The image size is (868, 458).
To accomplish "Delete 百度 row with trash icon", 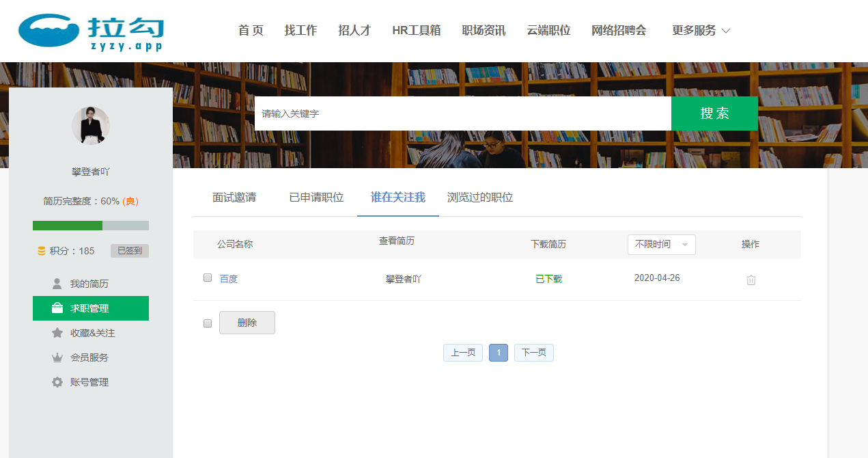I will coord(751,280).
